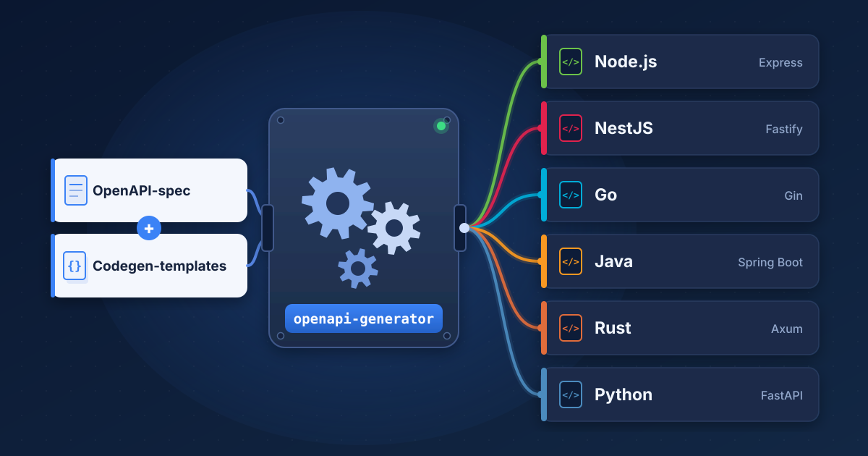Select the FastAPI framework label
868x456 pixels.
coord(782,396)
